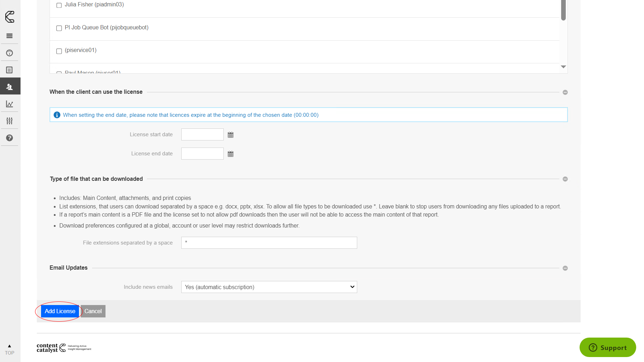This screenshot has height=362, width=644.
Task: Open calendar picker for license end date
Action: tap(230, 154)
